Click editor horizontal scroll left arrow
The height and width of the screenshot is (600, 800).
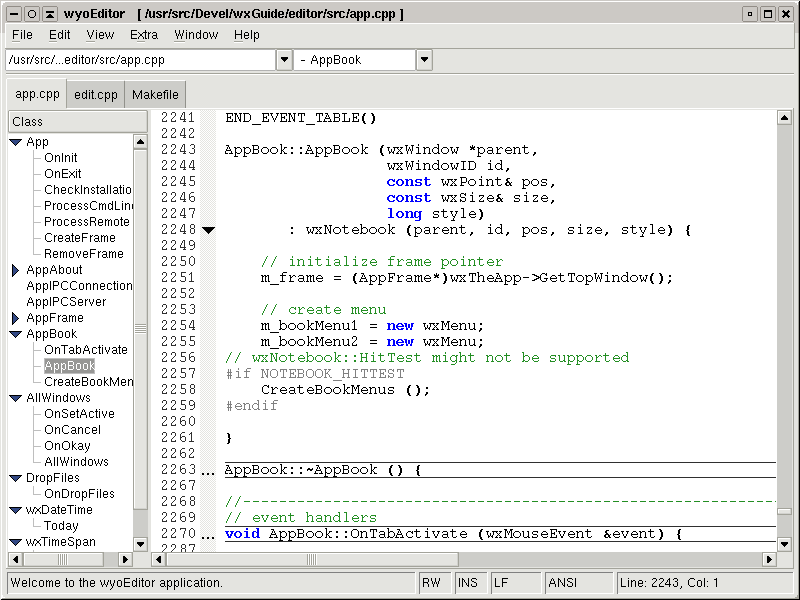coord(159,560)
